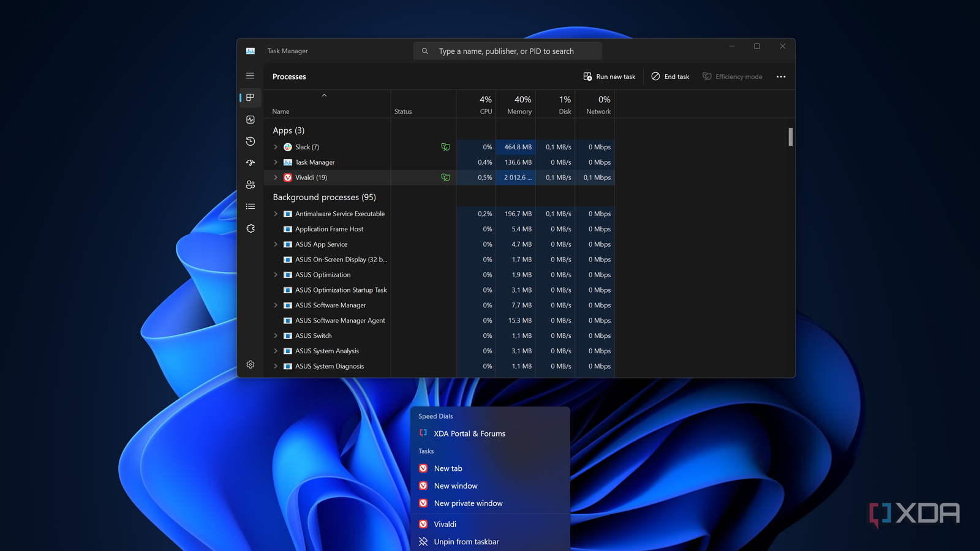
Task: Expand Antimalware Service Executable entry
Action: click(276, 214)
